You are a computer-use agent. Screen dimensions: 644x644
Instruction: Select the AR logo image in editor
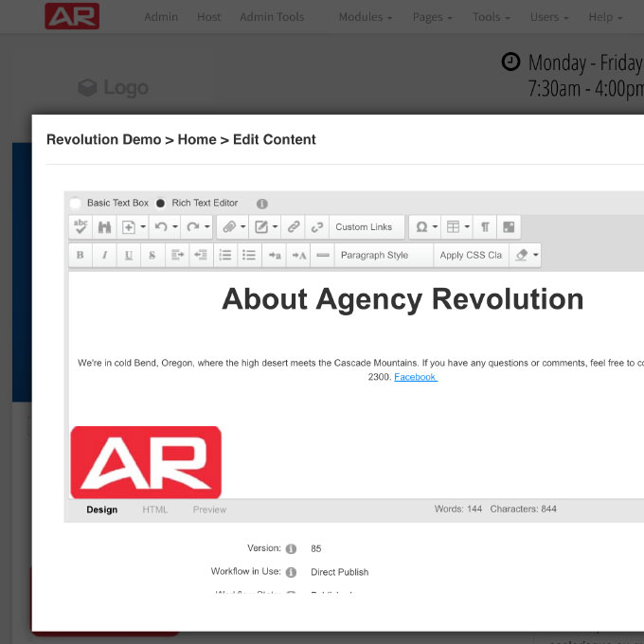146,462
